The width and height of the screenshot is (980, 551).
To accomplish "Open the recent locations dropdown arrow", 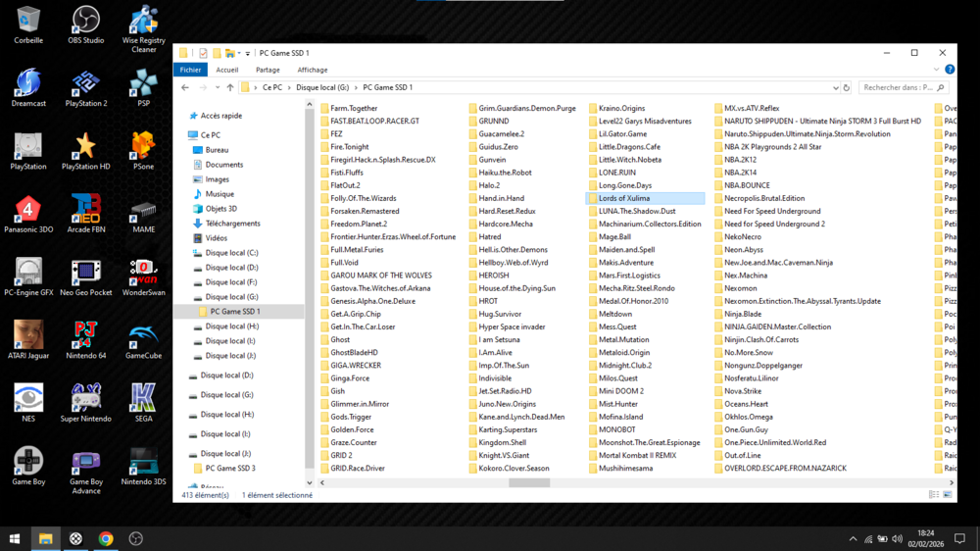I will click(217, 87).
